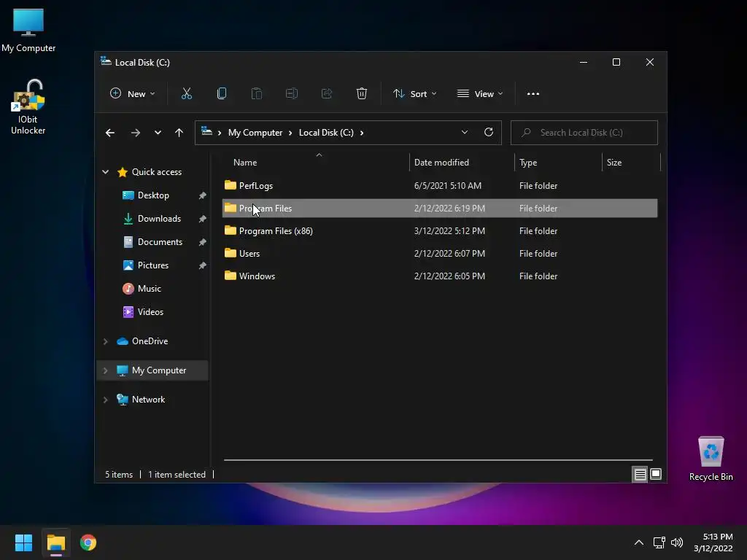Open the three-dot See more menu
The image size is (747, 560).
(x=533, y=94)
